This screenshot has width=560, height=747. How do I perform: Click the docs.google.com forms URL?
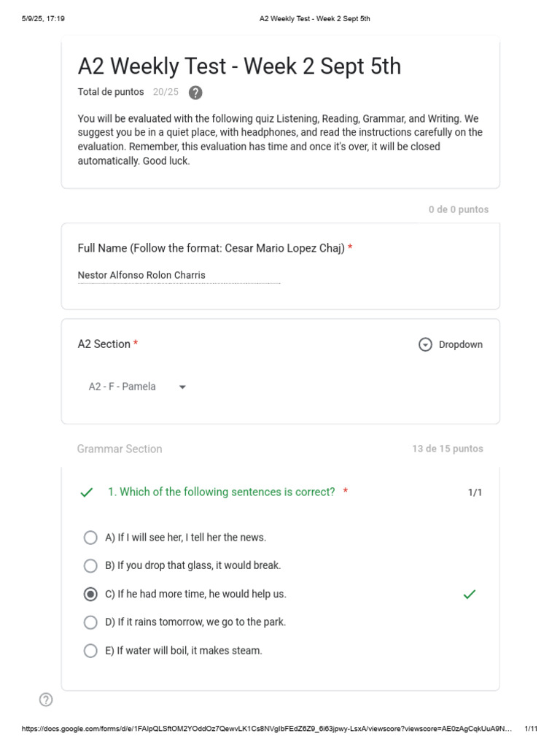(267, 729)
